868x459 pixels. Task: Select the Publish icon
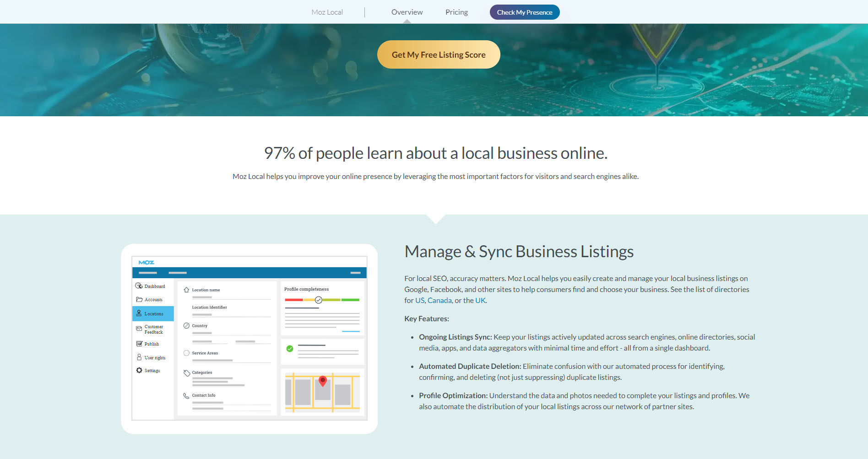140,344
